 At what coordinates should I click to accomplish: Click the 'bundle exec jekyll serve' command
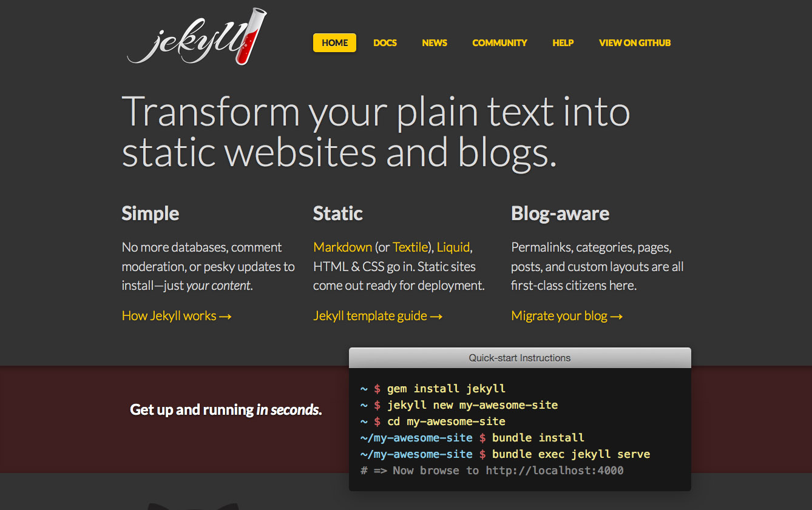[505, 454]
